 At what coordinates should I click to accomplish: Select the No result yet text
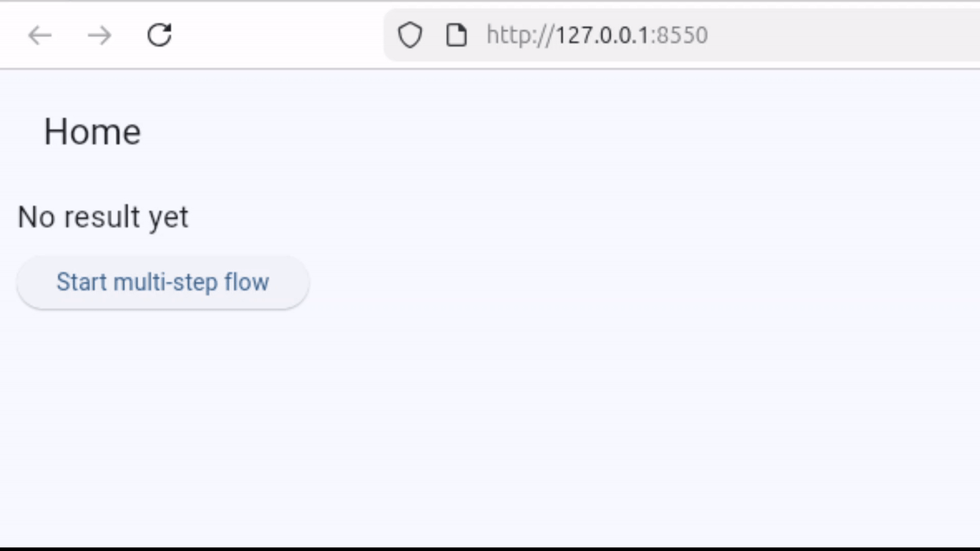point(103,216)
